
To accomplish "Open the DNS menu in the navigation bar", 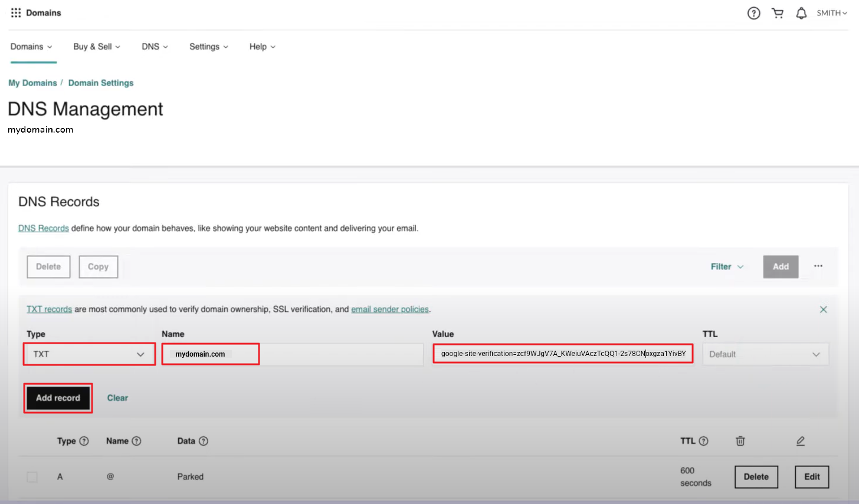I will (154, 47).
